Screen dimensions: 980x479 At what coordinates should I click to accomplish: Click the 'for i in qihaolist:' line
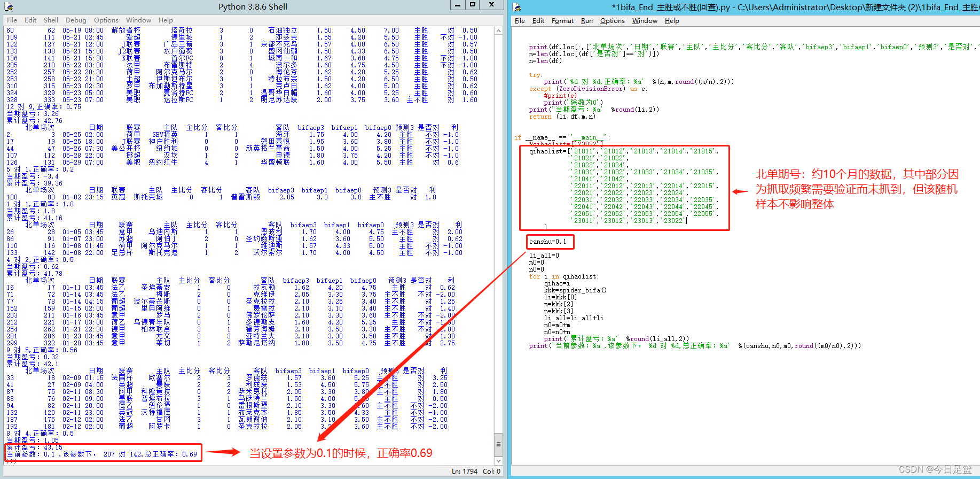pos(563,276)
